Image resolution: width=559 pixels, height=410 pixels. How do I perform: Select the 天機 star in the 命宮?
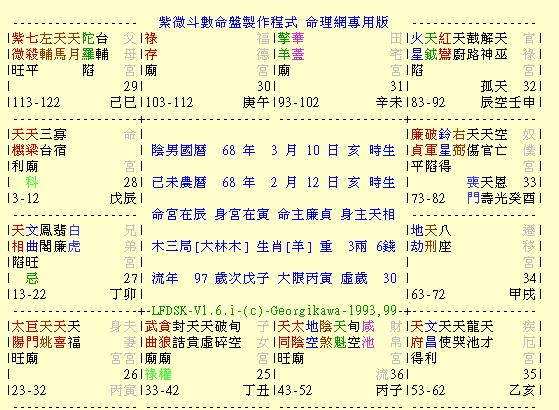[18, 142]
